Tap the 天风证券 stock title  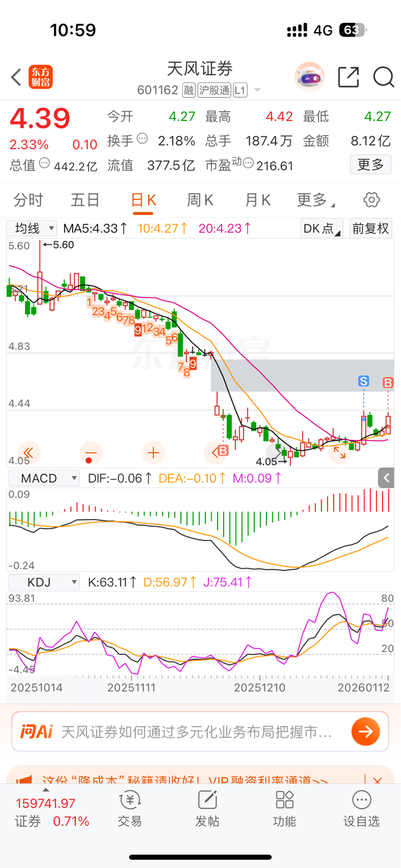[200, 68]
